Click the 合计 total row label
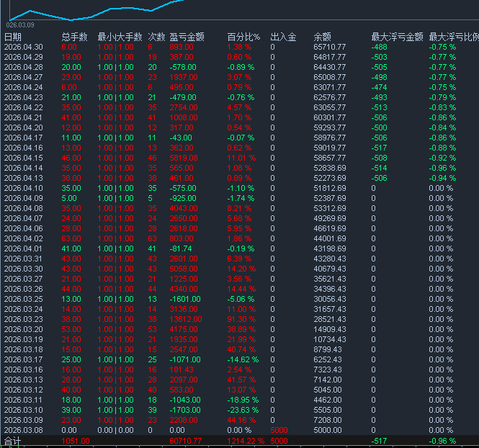Image resolution: width=479 pixels, height=448 pixels. pos(13,441)
